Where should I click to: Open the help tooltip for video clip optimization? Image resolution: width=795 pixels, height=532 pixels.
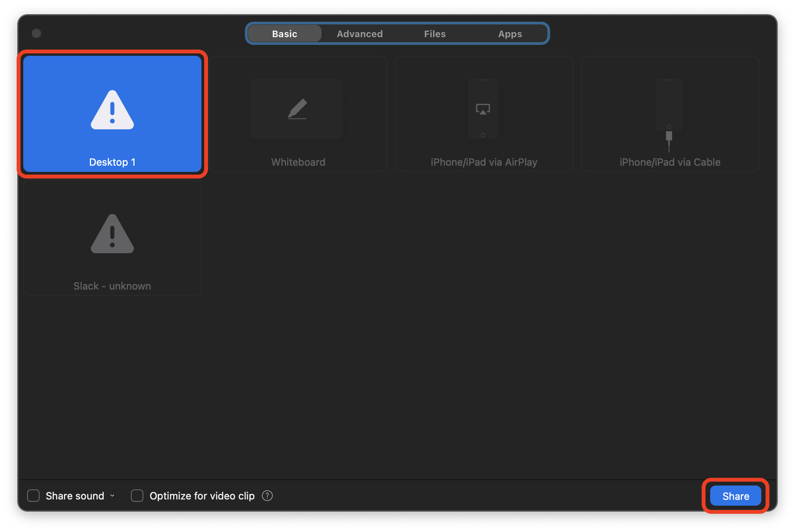tap(267, 496)
